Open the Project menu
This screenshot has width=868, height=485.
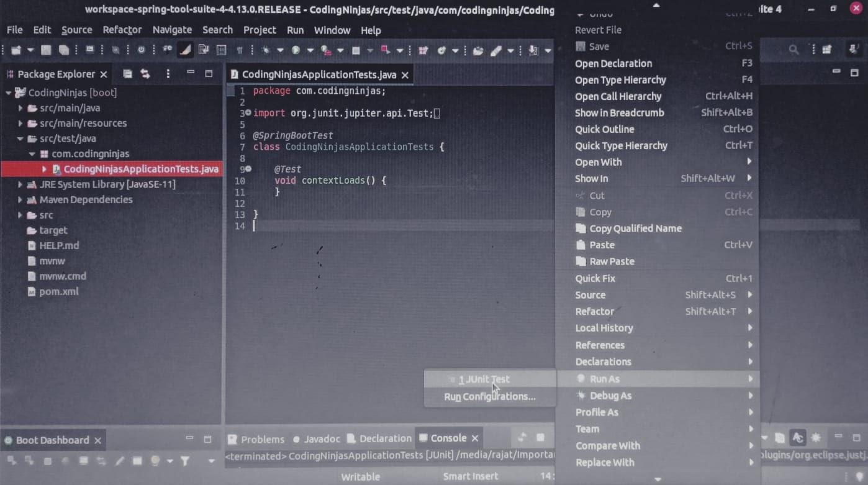[260, 30]
